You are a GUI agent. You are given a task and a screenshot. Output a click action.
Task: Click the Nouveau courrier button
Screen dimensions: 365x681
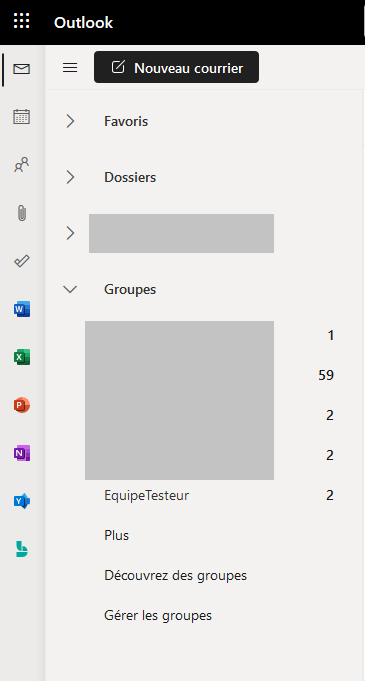tap(176, 67)
